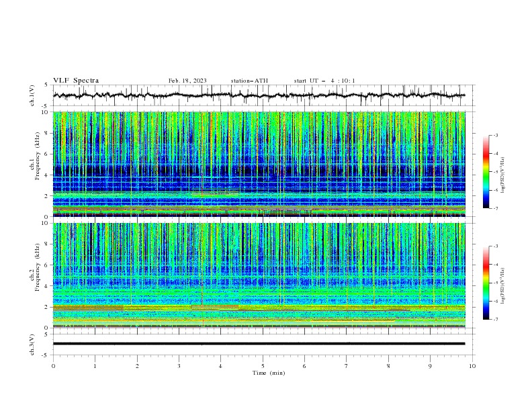Click the "-3" tick on ch.1 colorbar
This screenshot has height=411, width=532.
[x=496, y=135]
